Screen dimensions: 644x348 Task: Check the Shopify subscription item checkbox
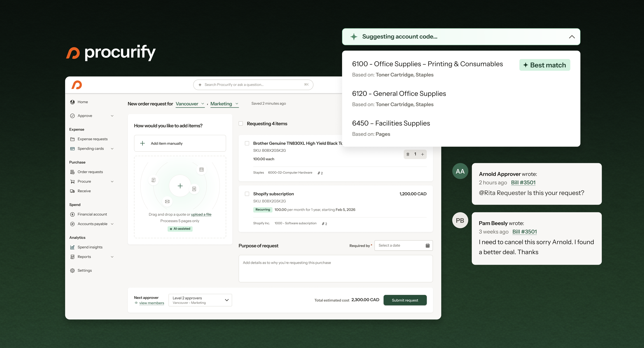tap(247, 194)
